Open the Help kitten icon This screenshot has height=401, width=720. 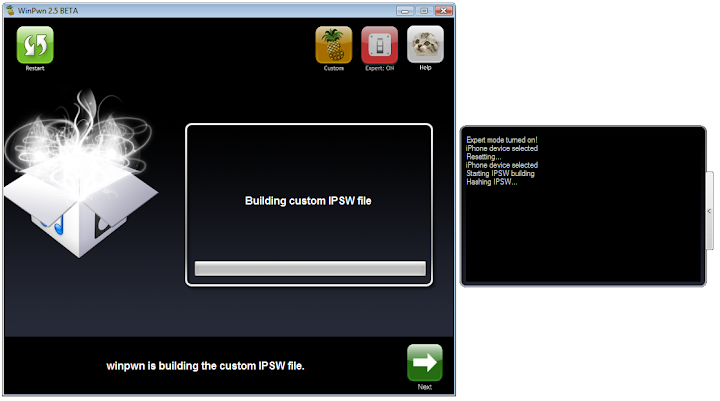click(x=425, y=44)
